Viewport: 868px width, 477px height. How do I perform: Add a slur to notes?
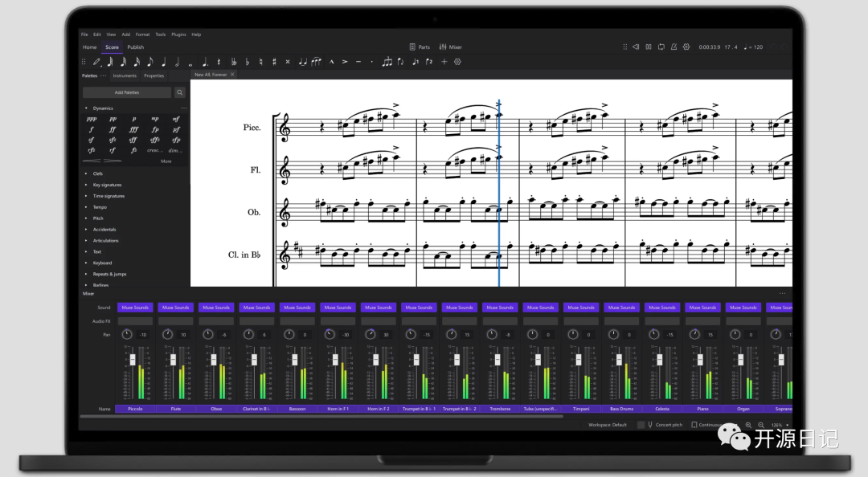tap(316, 62)
